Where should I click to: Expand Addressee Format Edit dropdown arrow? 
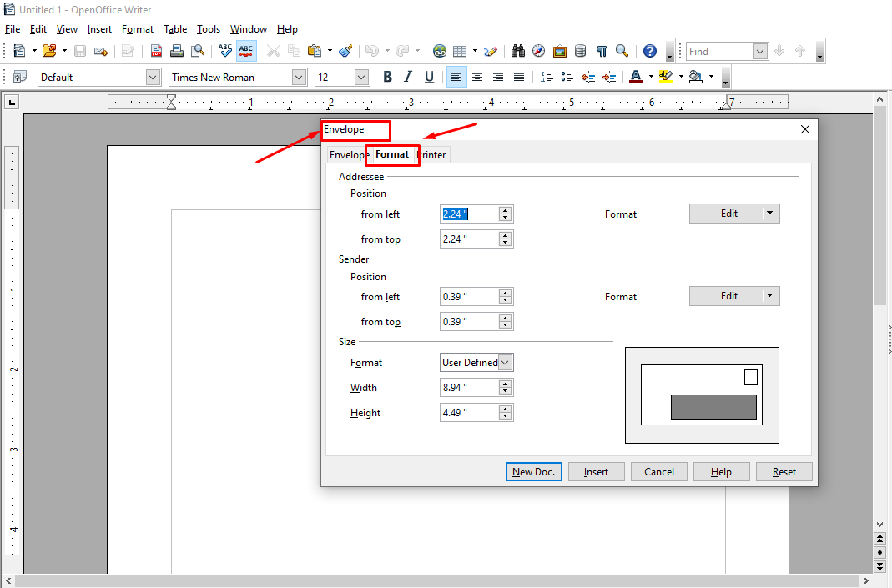pyautogui.click(x=770, y=214)
